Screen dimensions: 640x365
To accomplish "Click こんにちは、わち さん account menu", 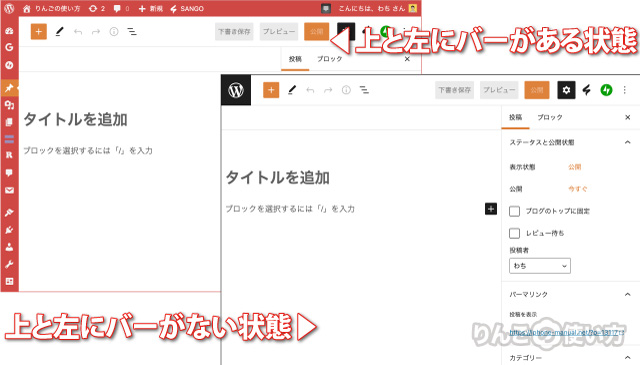I will coord(377,9).
